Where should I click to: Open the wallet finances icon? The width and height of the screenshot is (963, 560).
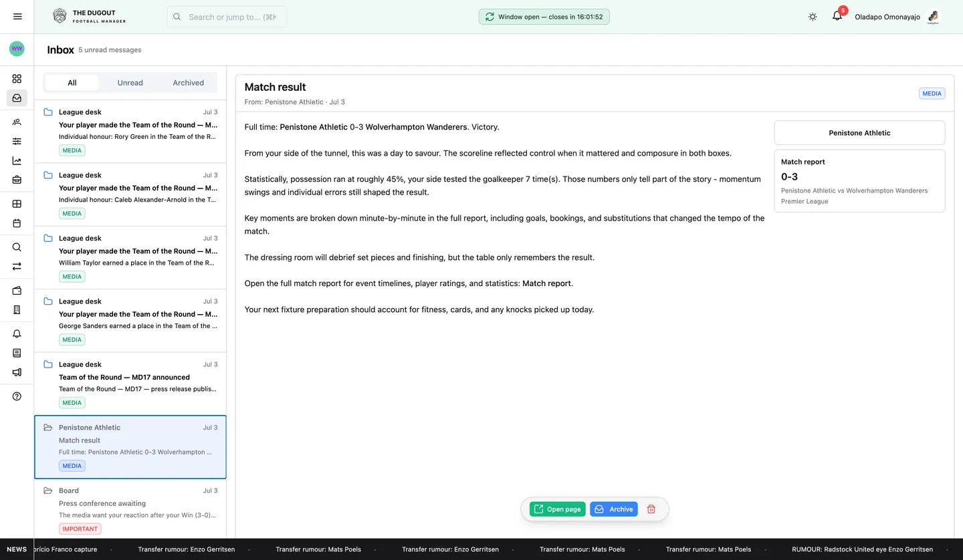coord(17,291)
